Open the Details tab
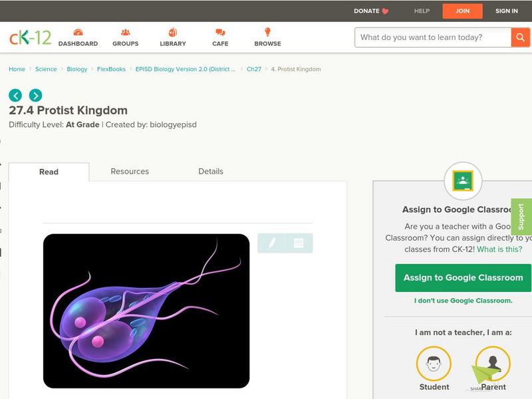Screen dimensions: 532x399 coord(211,171)
